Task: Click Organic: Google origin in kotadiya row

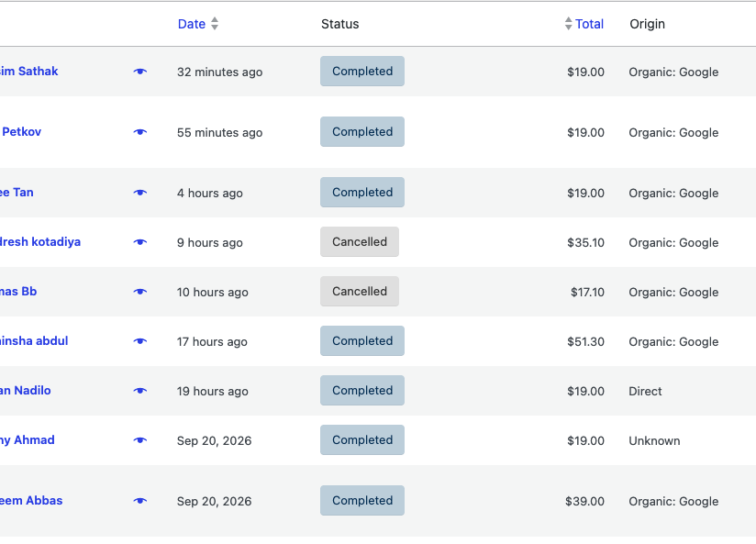Action: click(x=673, y=243)
